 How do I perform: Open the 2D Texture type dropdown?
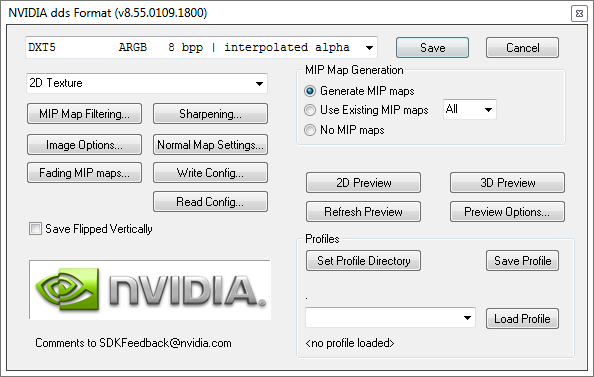147,83
